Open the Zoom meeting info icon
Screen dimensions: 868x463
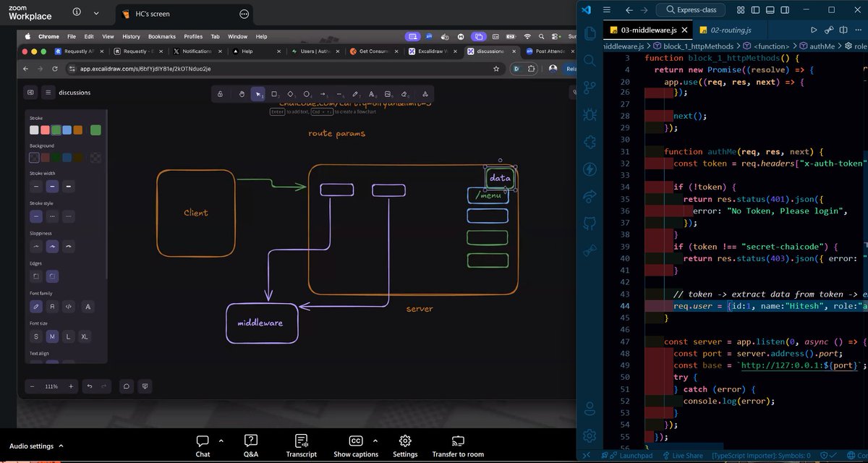(77, 12)
